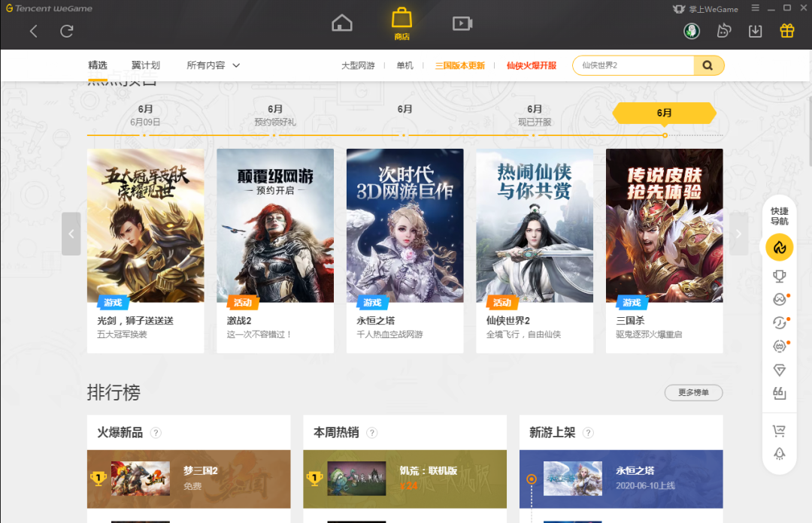Click the 更多榜单 button
This screenshot has height=523, width=812.
[693, 392]
